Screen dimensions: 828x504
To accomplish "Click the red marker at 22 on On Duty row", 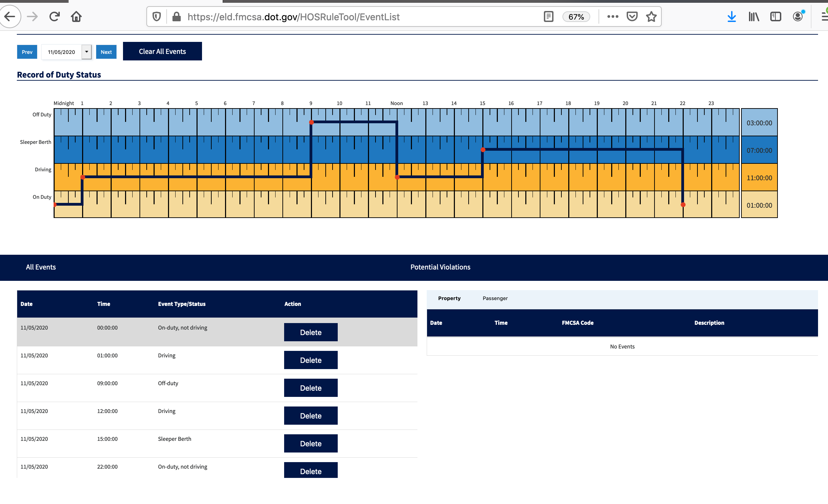I will pos(683,205).
